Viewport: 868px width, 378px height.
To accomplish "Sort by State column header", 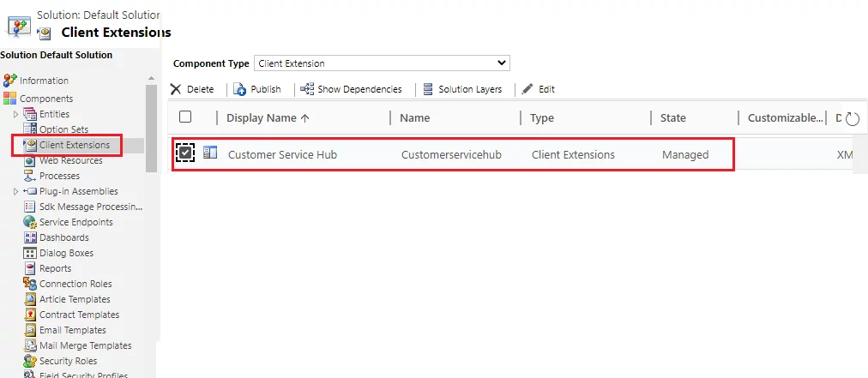I will 673,118.
